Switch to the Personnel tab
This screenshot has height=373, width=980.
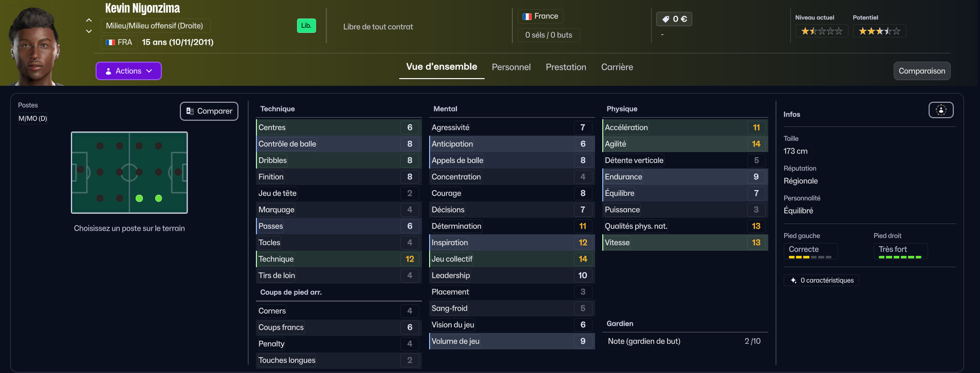511,67
